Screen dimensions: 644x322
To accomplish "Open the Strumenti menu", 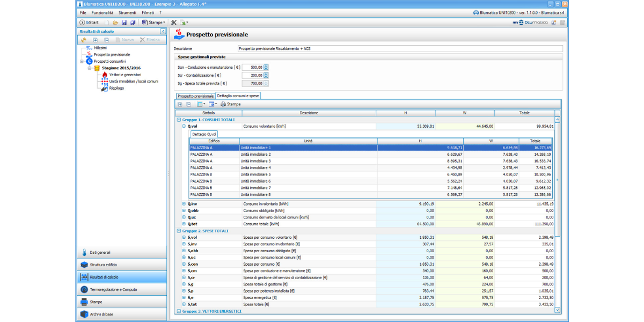I will [127, 12].
